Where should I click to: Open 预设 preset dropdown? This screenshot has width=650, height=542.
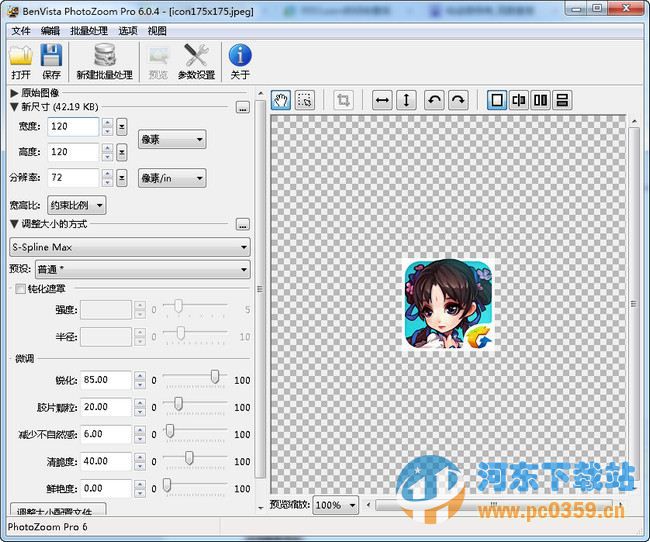(x=143, y=270)
